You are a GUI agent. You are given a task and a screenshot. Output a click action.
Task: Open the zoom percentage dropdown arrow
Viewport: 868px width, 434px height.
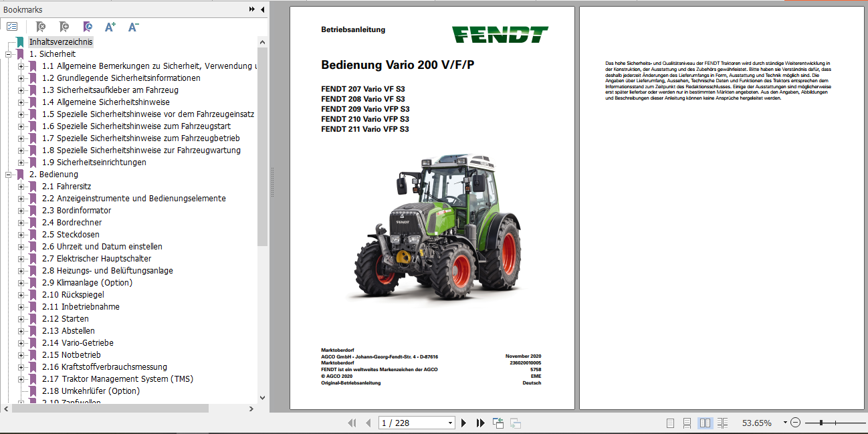(784, 423)
